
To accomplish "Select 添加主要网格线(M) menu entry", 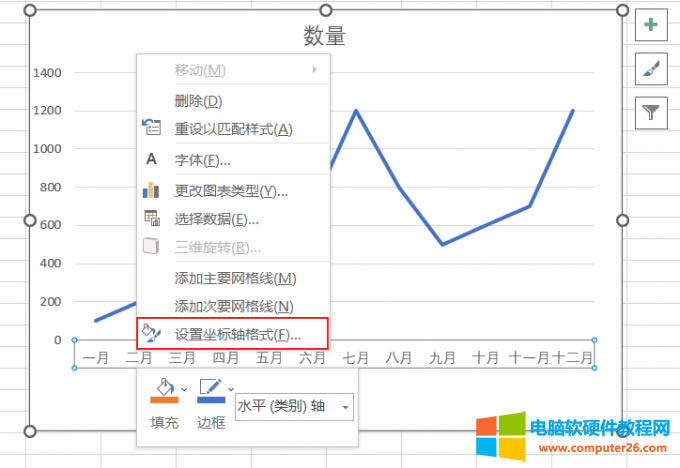I will [x=233, y=278].
